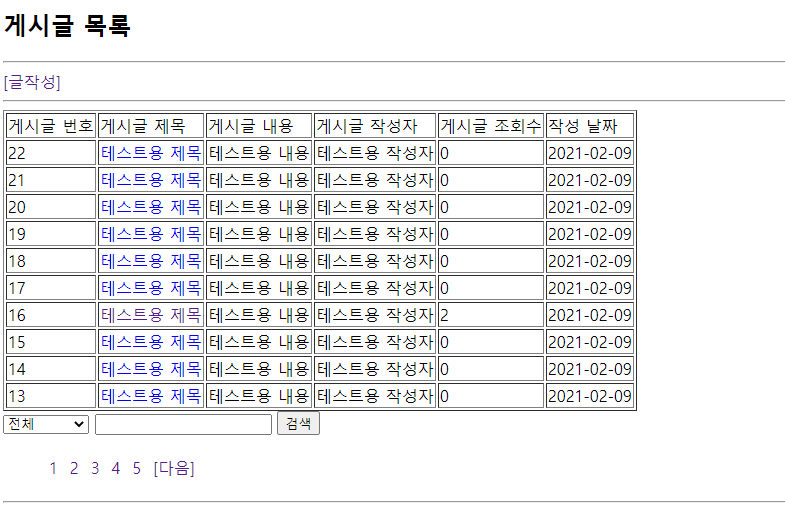Click post number cell 18
785x505 pixels.
[51, 261]
